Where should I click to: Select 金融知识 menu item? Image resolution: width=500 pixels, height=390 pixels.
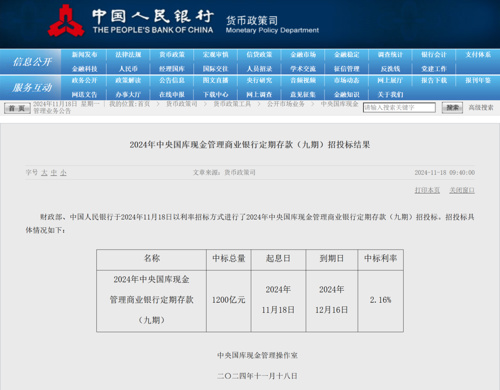[346, 94]
